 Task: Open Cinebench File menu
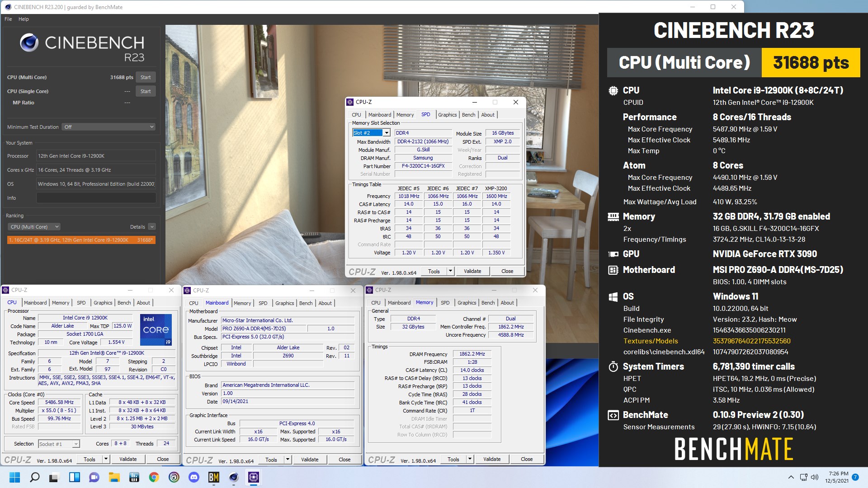click(8, 19)
